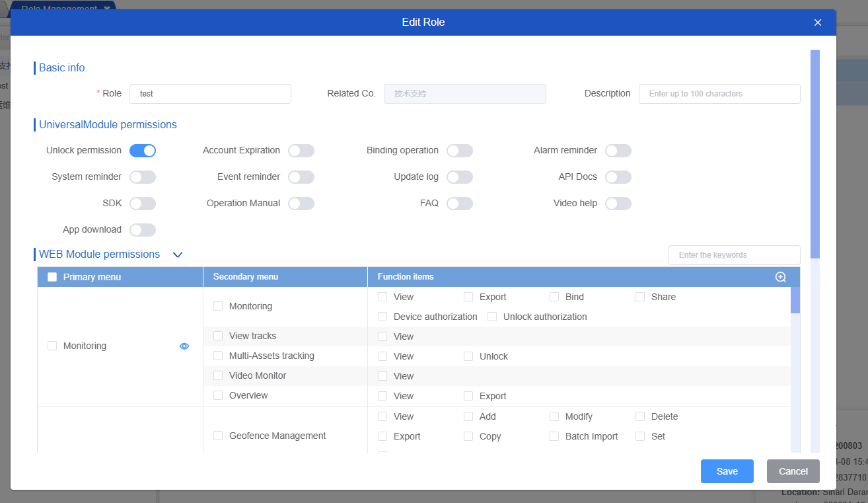Click the keywords search field

[x=734, y=255]
